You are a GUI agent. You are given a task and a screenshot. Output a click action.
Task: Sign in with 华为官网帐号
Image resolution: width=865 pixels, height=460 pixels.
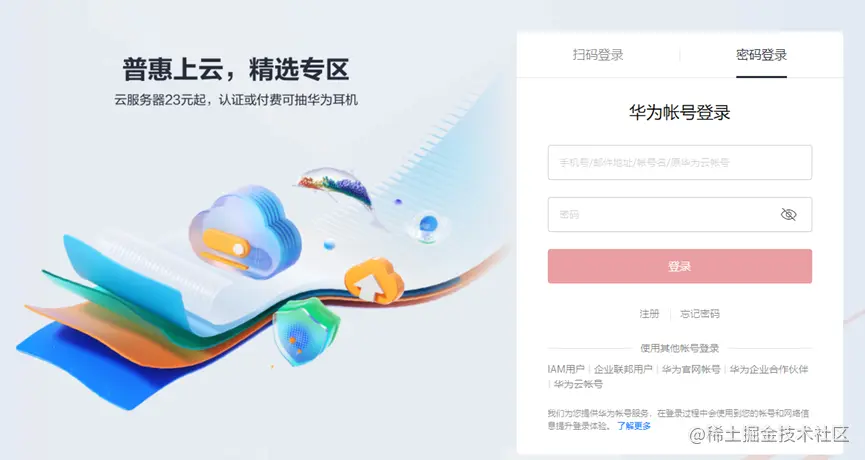coord(691,369)
